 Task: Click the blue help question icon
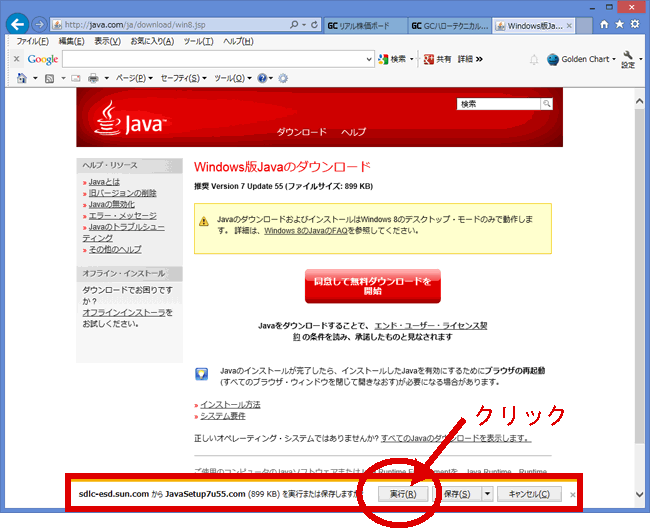click(x=262, y=78)
